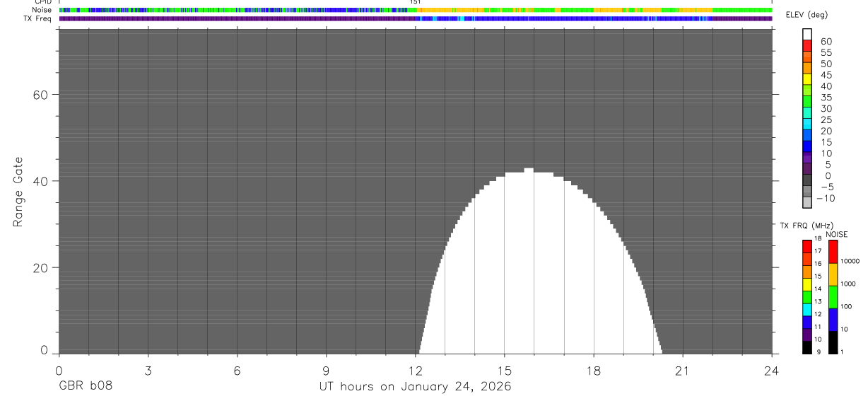Screen dimensions: 868x401
Task: Click the '10000' label on the NOISE scale
Action: pyautogui.click(x=851, y=261)
